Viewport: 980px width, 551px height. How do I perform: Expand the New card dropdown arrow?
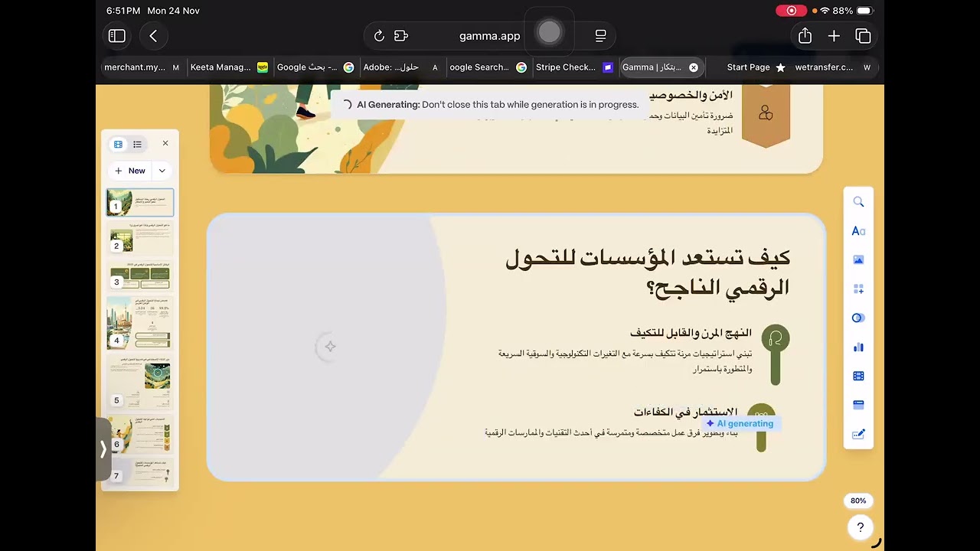(162, 171)
